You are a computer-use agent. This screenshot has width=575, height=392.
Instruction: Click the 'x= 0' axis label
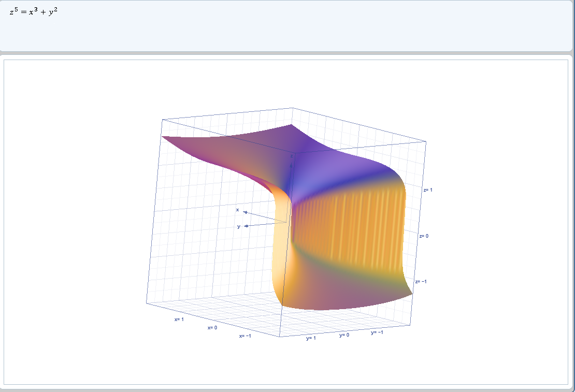(212, 327)
